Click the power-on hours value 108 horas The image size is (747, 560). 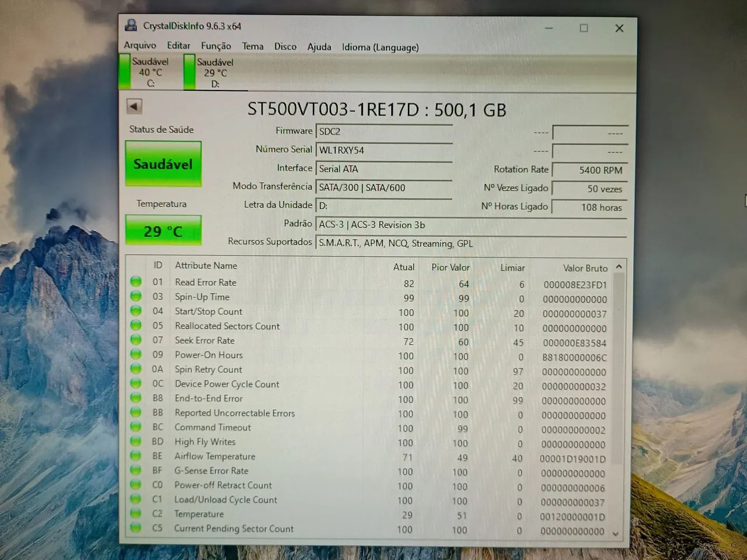click(589, 208)
